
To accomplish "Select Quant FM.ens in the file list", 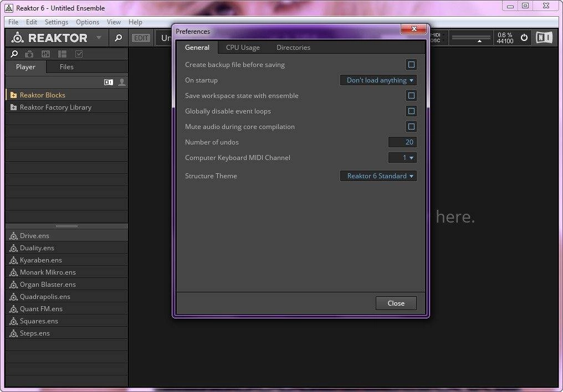I will [x=67, y=309].
